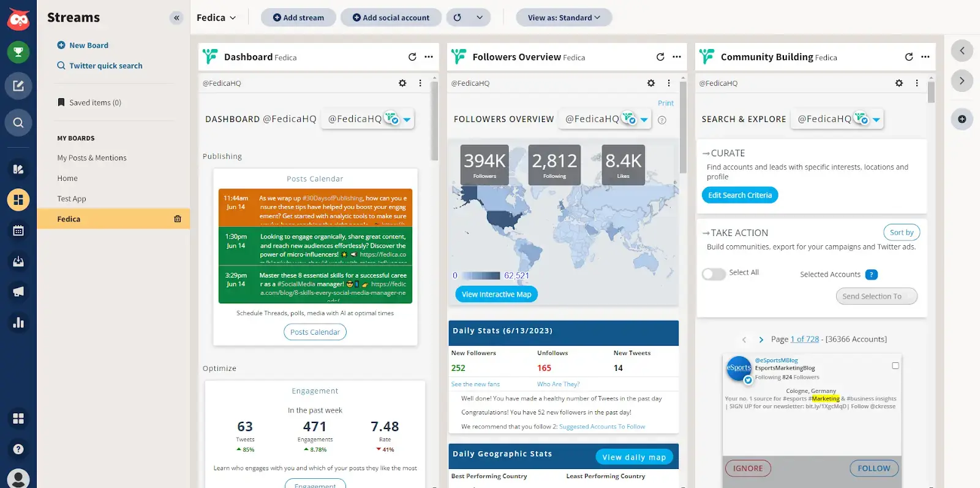Viewport: 980px width, 488px height.
Task: Open the My Posts & Mentions board
Action: pos(92,158)
